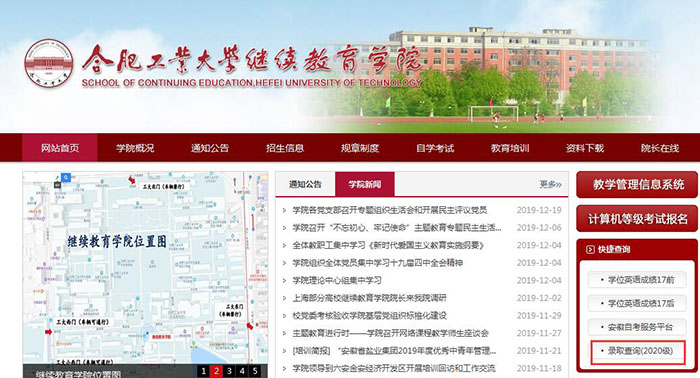Open news 学院各党支部召开专题组织生活会和开展民主评议党员
Screen dimensions: 700x378
click(389, 210)
